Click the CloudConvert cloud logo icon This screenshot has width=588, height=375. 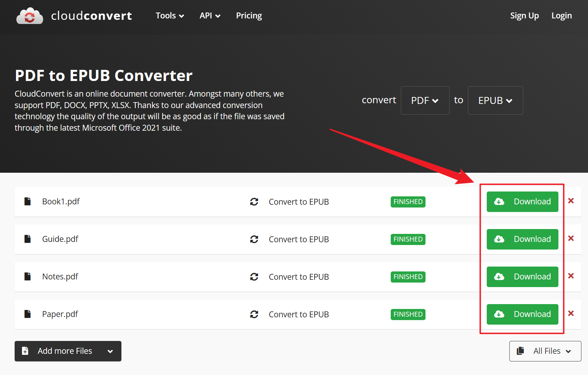(x=30, y=16)
